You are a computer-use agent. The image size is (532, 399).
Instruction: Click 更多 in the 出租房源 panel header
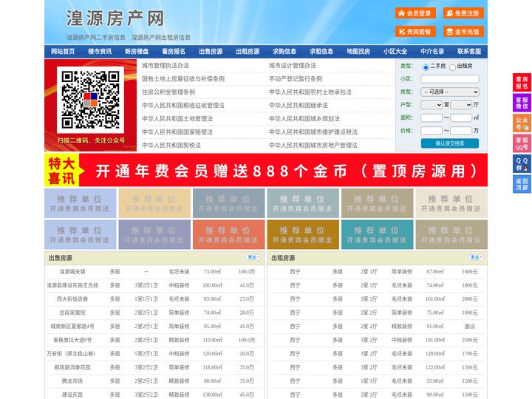476,258
